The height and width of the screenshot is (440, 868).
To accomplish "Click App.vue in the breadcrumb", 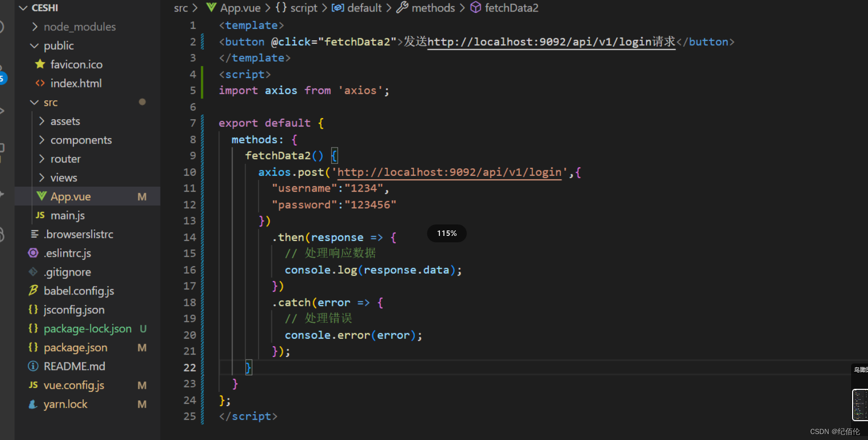I will [x=241, y=8].
